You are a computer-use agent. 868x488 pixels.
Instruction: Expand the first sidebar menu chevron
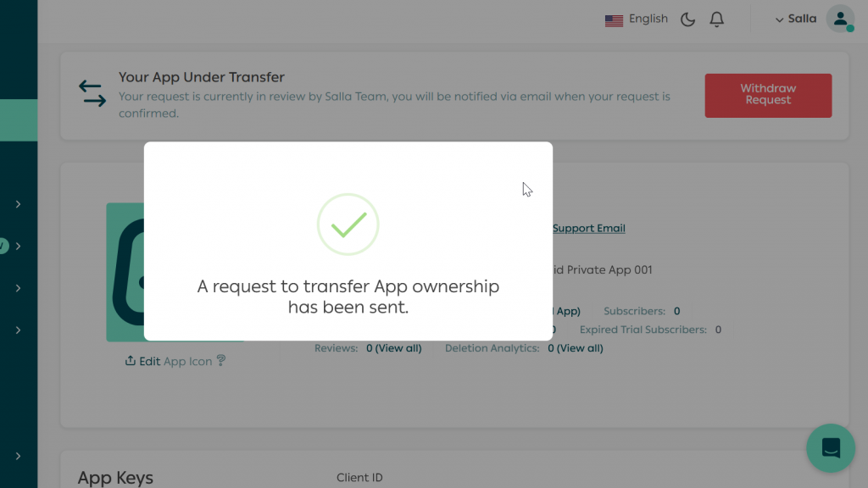(x=19, y=203)
